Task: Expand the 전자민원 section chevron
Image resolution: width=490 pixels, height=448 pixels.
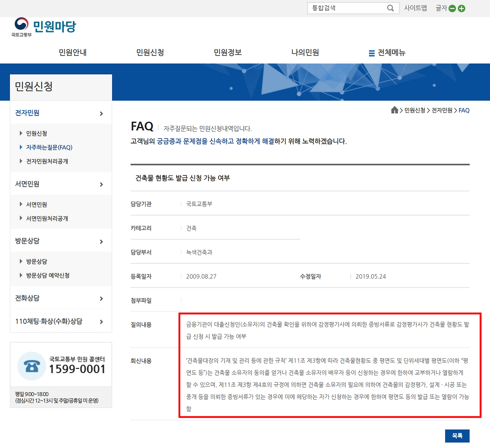Action: pos(101,114)
